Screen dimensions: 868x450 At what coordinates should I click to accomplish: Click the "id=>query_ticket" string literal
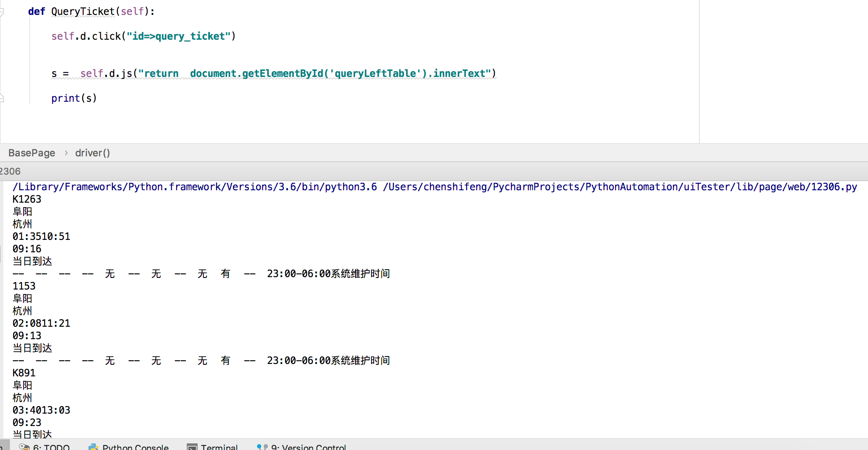(x=178, y=36)
